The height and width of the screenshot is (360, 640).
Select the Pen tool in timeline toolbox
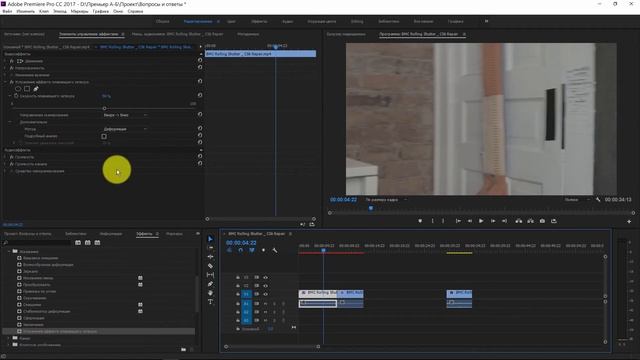[210, 284]
